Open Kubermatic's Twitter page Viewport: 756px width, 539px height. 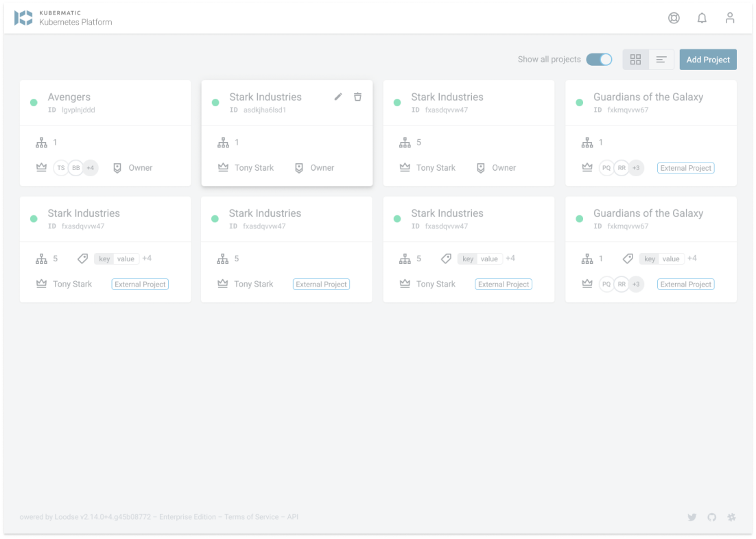pyautogui.click(x=692, y=516)
